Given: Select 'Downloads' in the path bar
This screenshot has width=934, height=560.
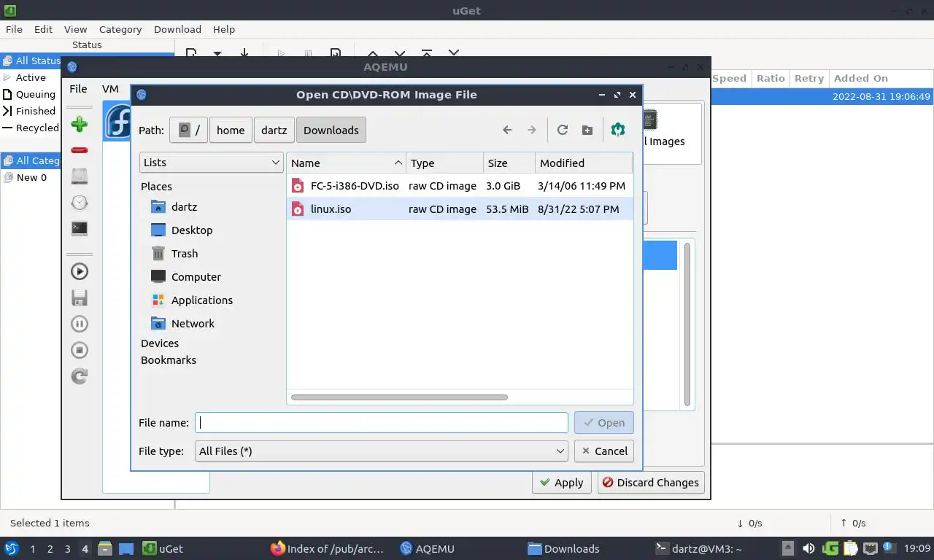Looking at the screenshot, I should pyautogui.click(x=331, y=130).
